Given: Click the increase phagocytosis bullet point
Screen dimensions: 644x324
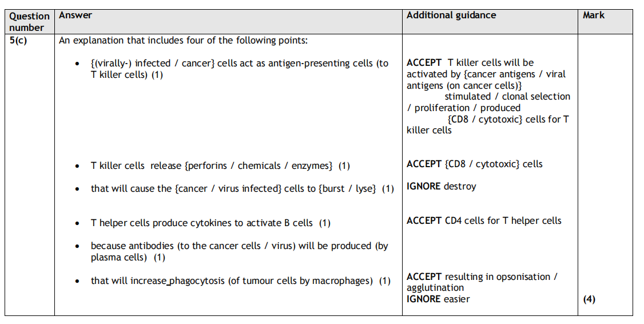Looking at the screenshot, I should pyautogui.click(x=240, y=281).
